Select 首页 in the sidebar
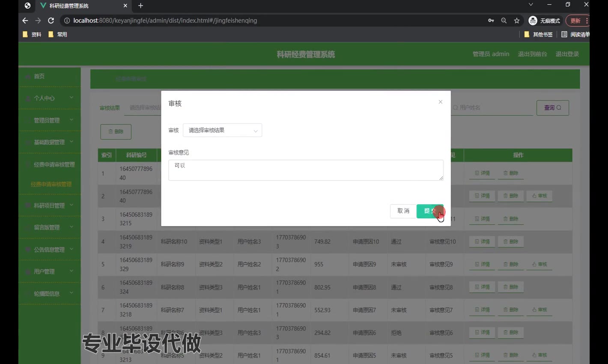 click(x=39, y=76)
